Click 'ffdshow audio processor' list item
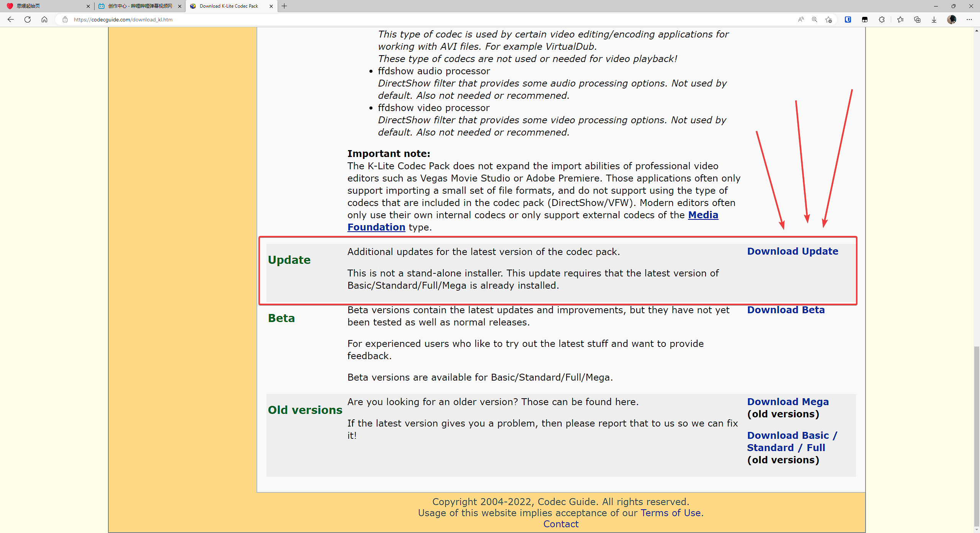The image size is (980, 533). point(434,71)
